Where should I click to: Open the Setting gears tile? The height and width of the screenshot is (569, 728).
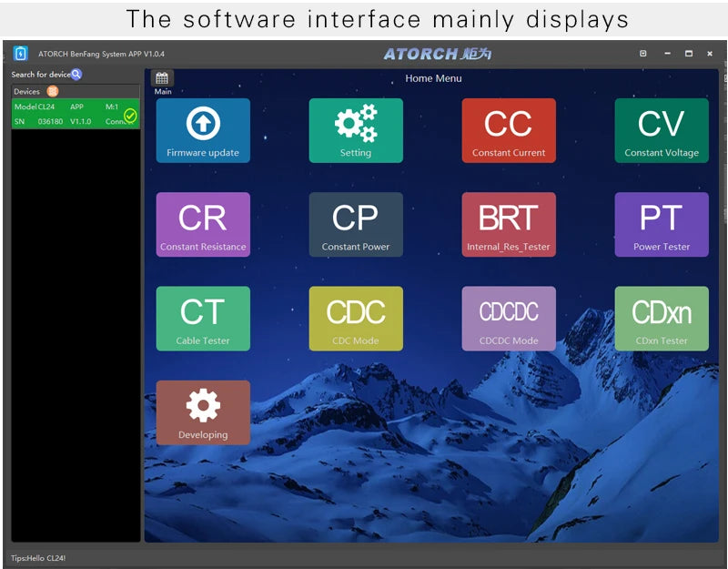(356, 130)
